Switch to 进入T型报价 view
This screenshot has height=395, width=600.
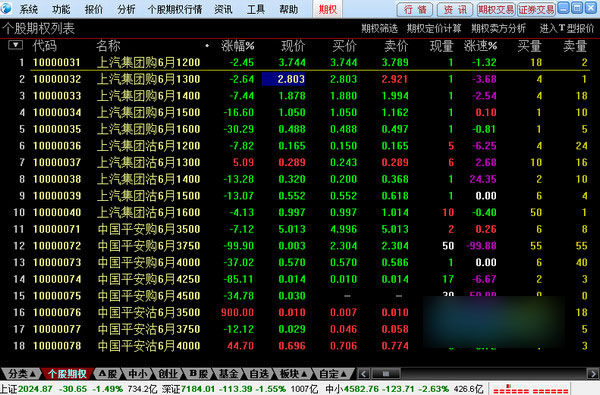pyautogui.click(x=567, y=28)
